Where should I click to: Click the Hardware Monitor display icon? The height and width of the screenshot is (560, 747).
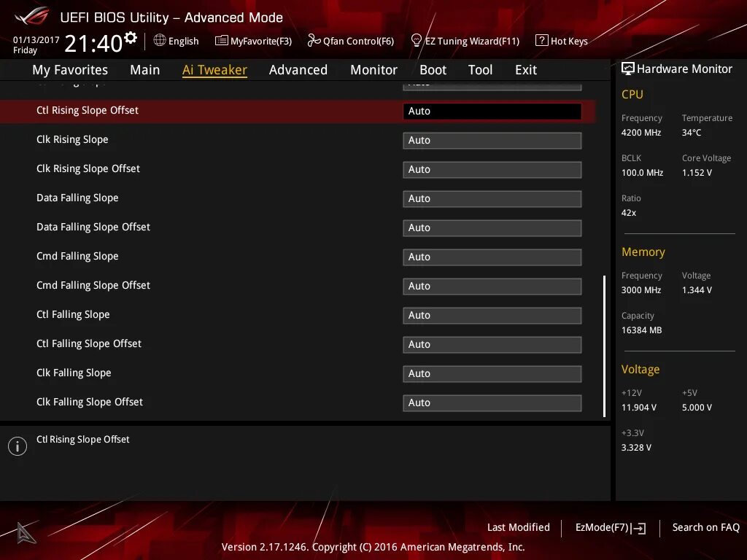[x=628, y=69]
